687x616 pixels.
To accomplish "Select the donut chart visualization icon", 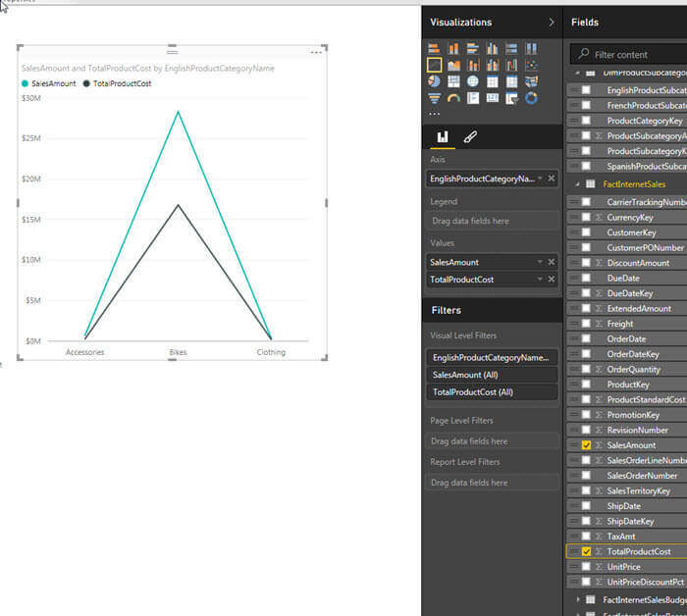I will coord(531,98).
